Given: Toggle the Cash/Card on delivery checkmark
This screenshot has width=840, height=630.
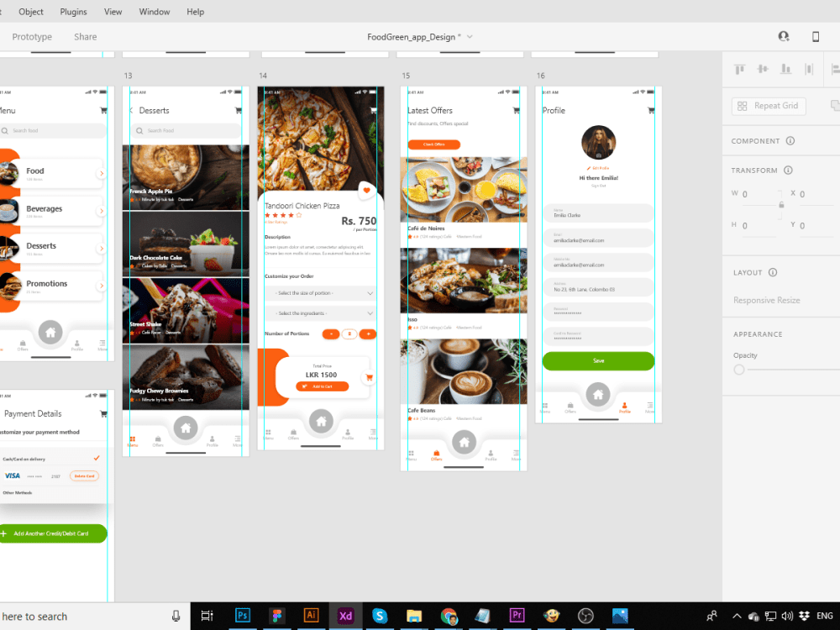Looking at the screenshot, I should point(97,458).
